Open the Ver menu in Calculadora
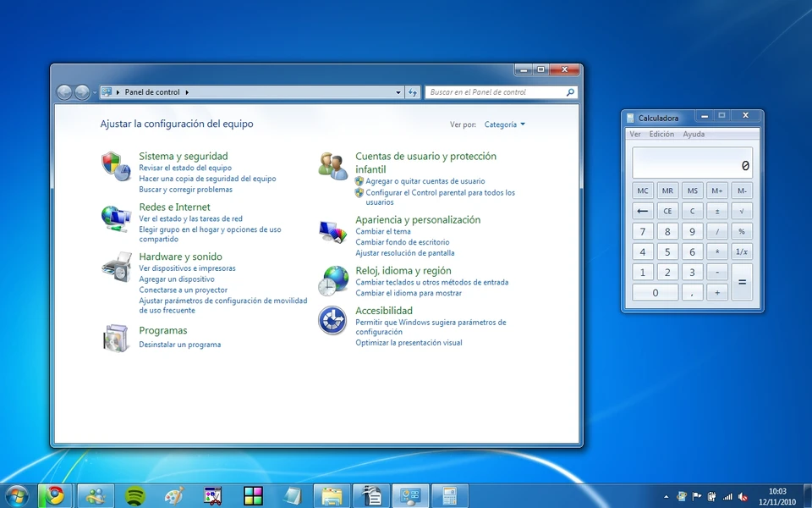The image size is (812, 508). (634, 134)
